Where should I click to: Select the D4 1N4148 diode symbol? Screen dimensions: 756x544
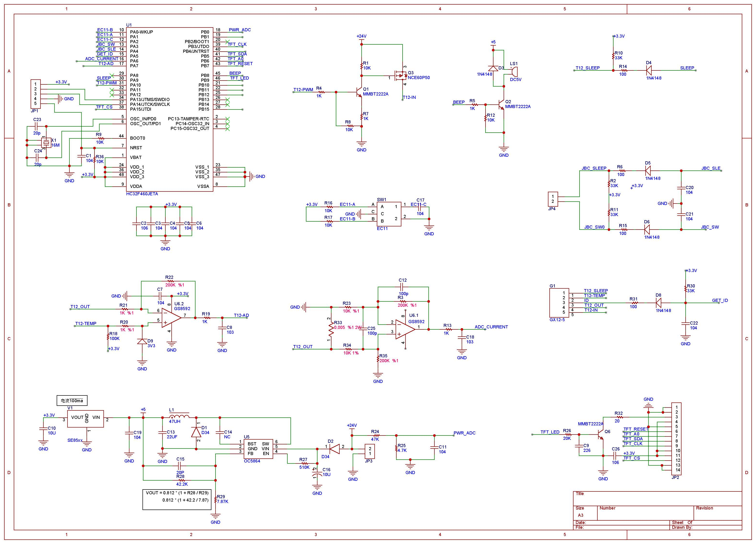click(649, 70)
